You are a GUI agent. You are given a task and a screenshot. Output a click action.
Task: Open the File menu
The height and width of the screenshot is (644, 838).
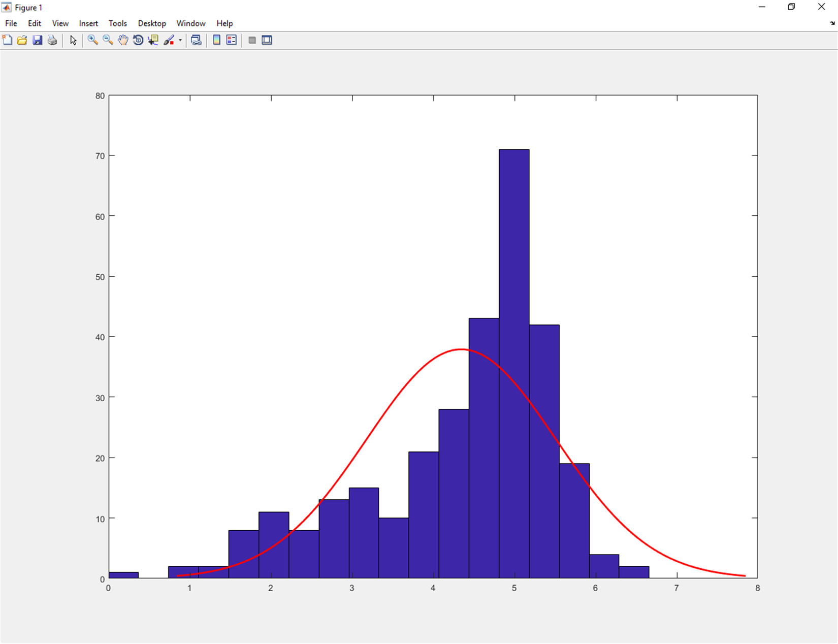coord(11,23)
